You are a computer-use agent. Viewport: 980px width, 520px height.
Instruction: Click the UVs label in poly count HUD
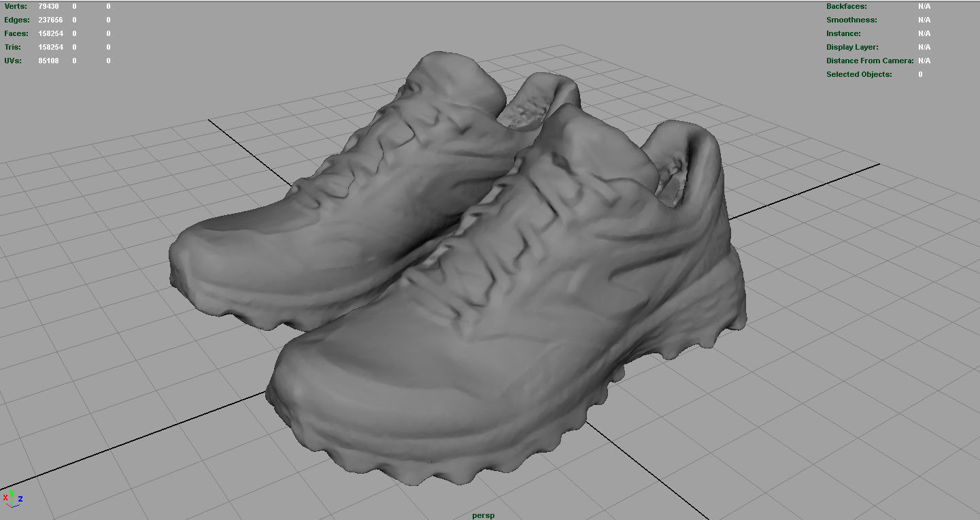13,61
